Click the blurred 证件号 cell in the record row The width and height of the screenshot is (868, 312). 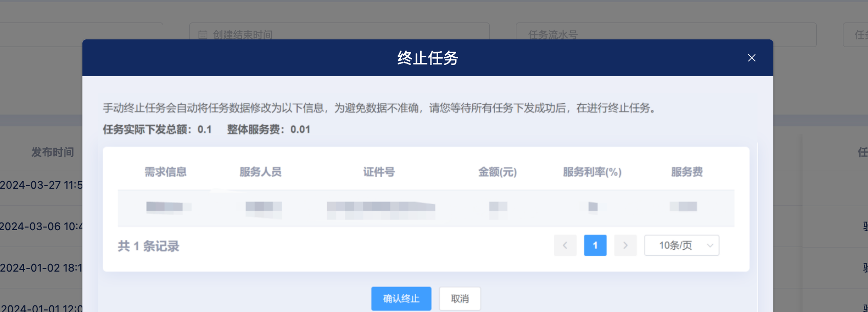pos(381,207)
